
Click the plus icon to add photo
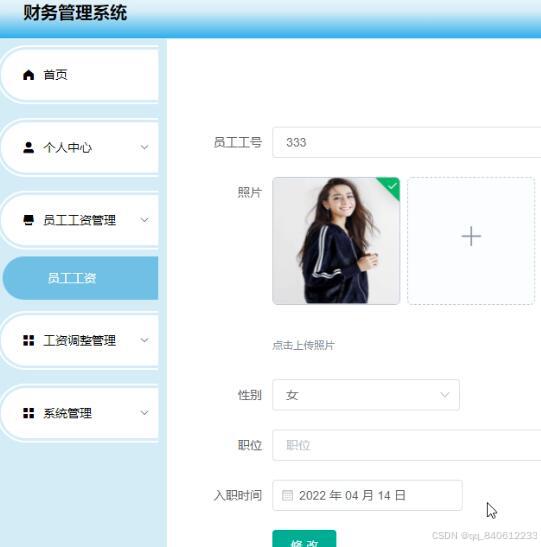[471, 236]
